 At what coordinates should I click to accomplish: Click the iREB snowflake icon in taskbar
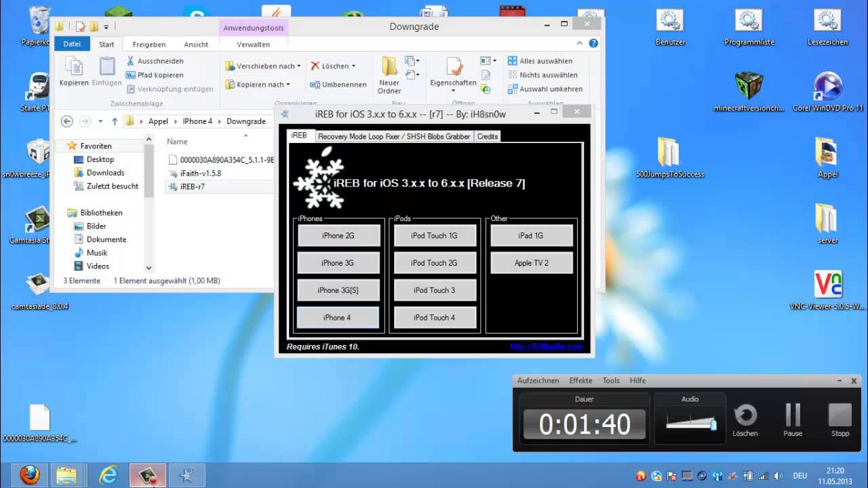pyautogui.click(x=186, y=475)
